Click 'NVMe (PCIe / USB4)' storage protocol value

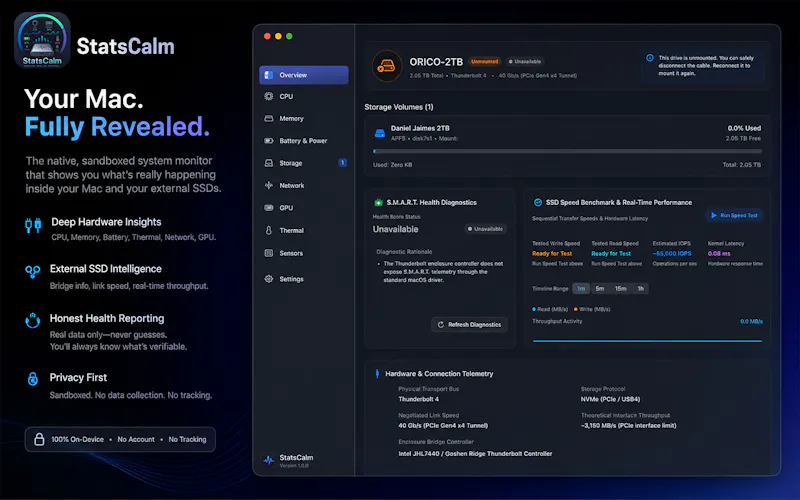click(610, 399)
